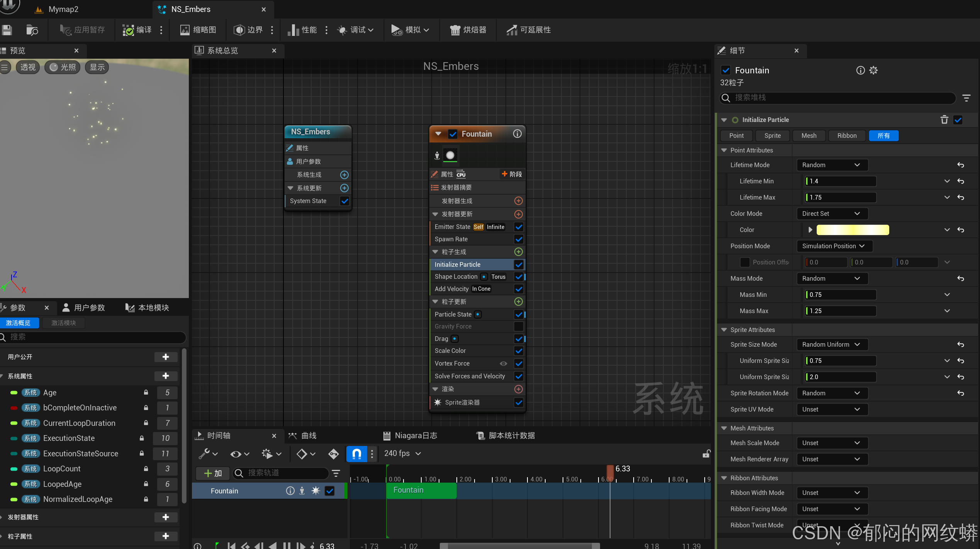Reset Lifetime Min to default arrow

(x=961, y=181)
